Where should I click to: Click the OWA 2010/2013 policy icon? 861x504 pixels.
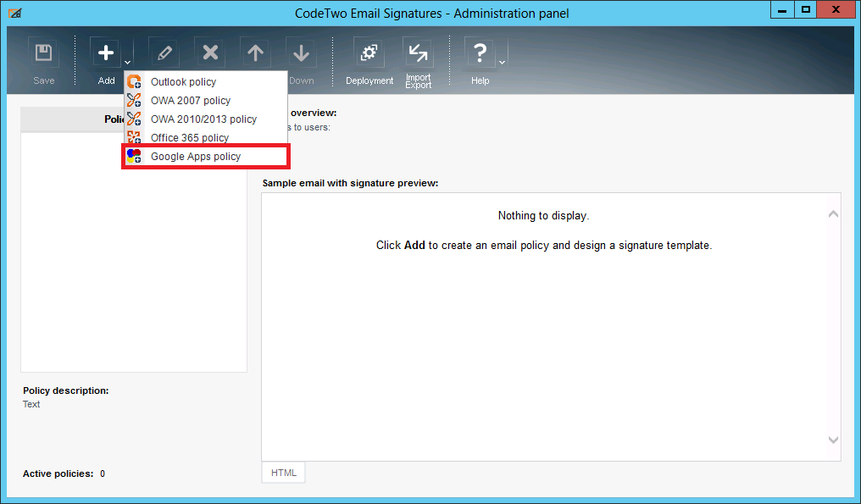(x=134, y=119)
